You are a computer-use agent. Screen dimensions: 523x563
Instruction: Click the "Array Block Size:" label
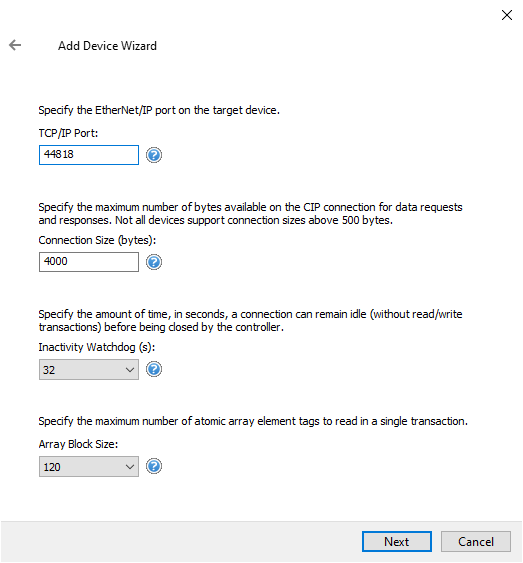(x=78, y=444)
